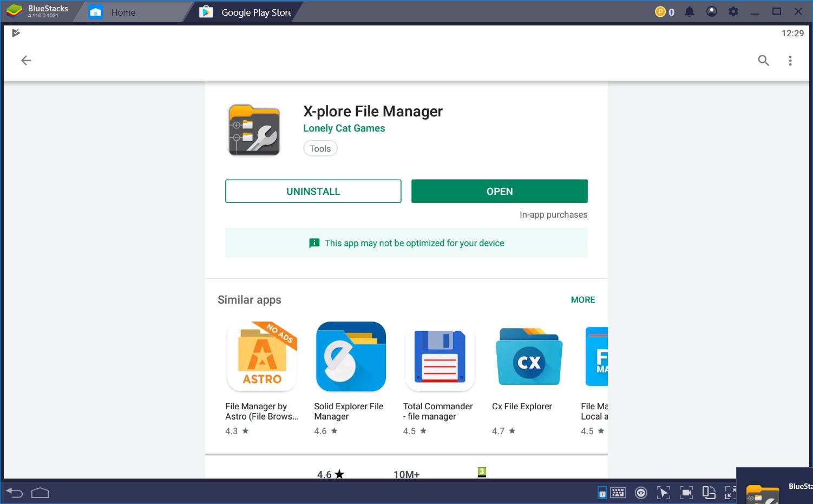The width and height of the screenshot is (813, 504).
Task: Open Lonely Cat Games developer link
Action: click(x=344, y=128)
